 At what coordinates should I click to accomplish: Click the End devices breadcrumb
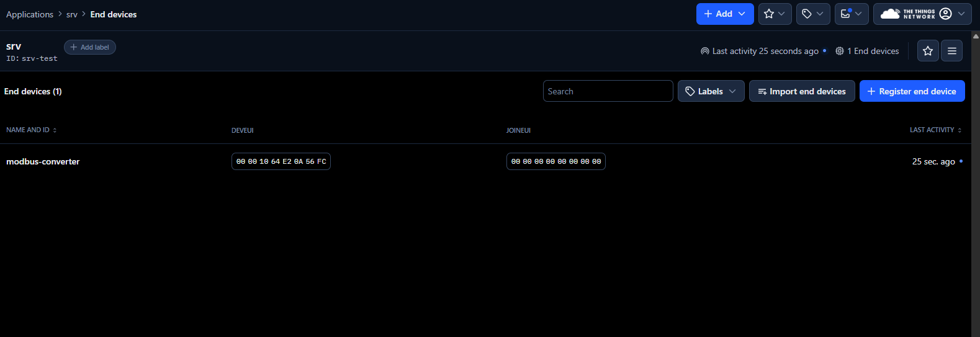point(114,14)
